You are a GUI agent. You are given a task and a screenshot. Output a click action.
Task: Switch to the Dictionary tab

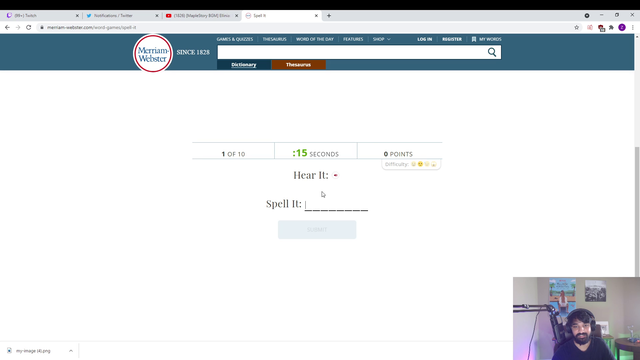tap(244, 64)
